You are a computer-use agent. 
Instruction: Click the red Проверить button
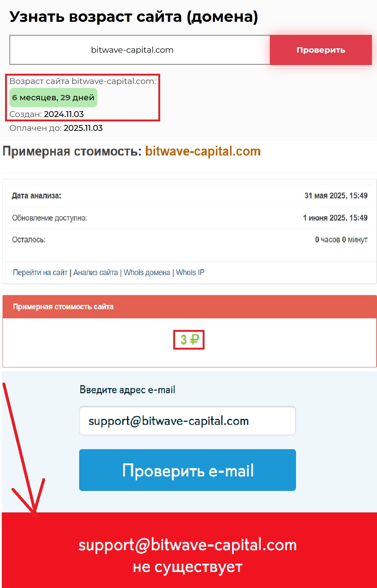321,50
